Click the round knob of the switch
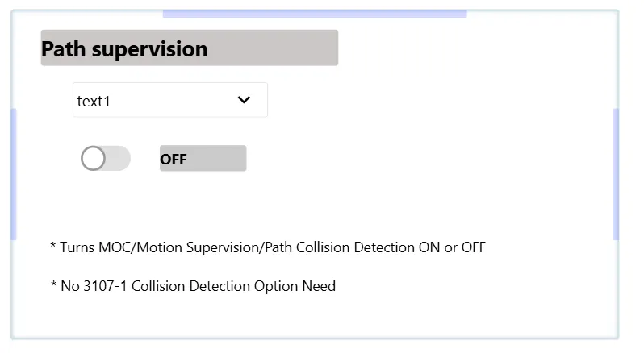The height and width of the screenshot is (353, 644). tap(94, 159)
